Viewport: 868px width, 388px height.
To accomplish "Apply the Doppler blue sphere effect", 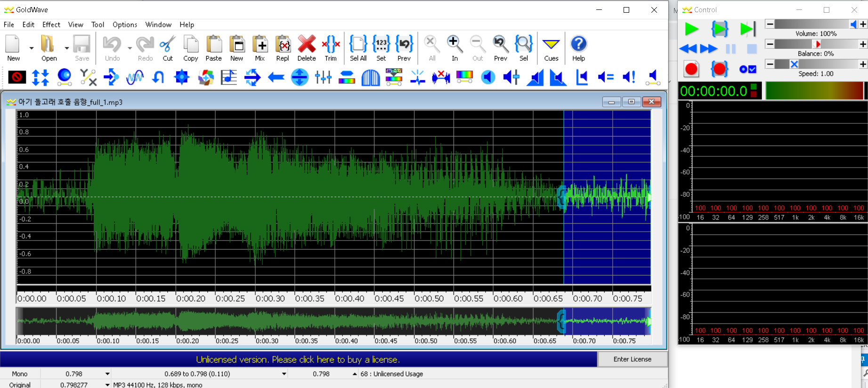I will (64, 77).
